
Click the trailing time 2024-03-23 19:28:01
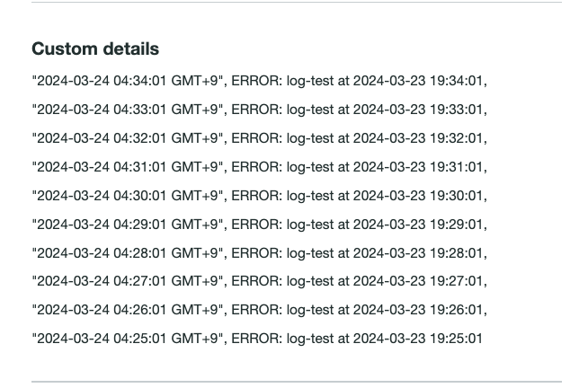coord(418,253)
